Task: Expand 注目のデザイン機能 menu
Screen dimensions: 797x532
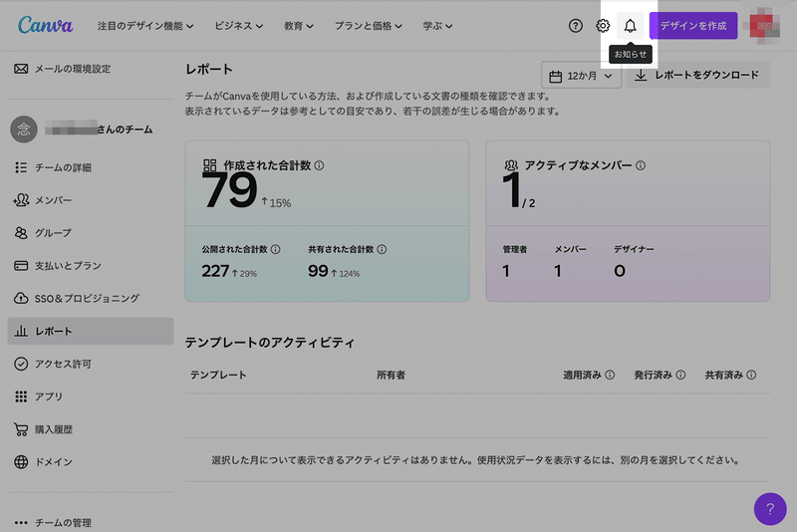Action: coord(145,26)
